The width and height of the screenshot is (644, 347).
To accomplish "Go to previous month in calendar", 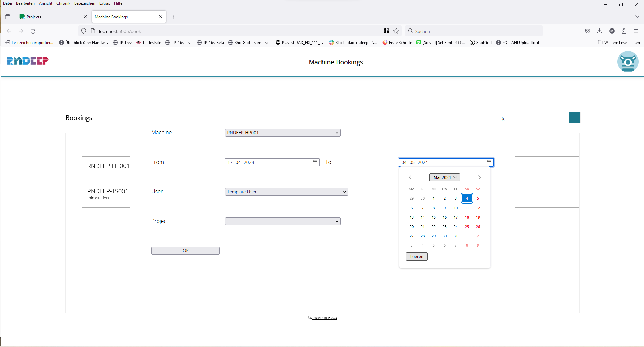I will (x=410, y=177).
